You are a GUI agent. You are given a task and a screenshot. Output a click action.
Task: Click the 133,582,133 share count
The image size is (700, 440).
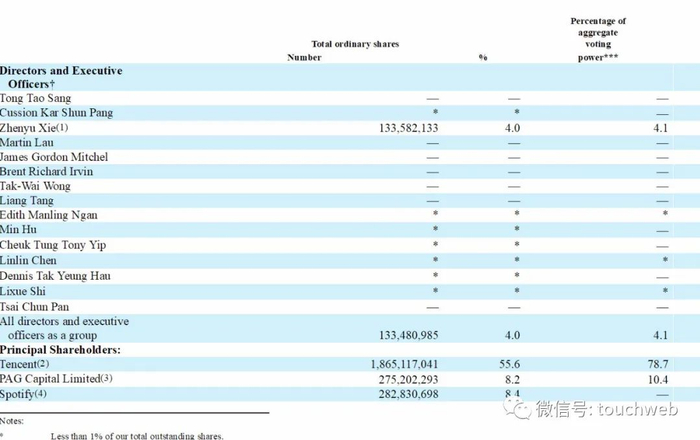click(x=408, y=129)
